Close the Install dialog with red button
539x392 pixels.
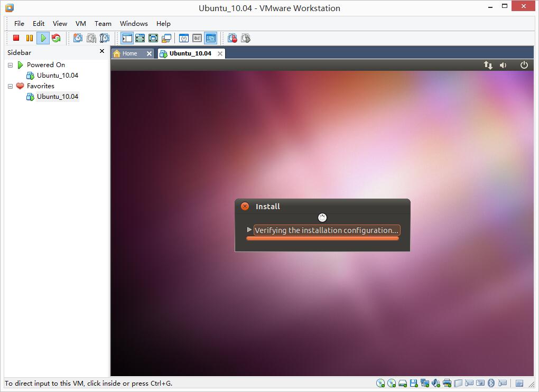click(245, 206)
